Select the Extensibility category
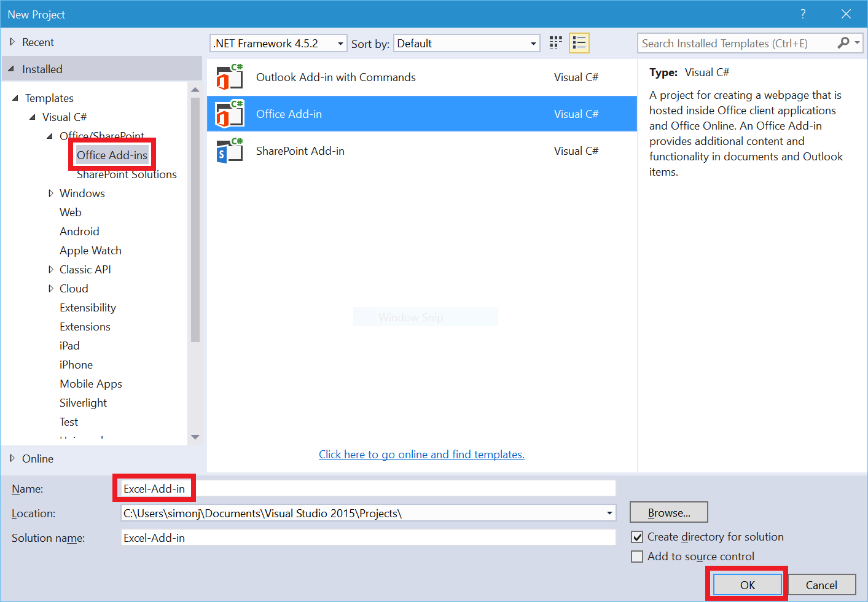 pyautogui.click(x=88, y=308)
